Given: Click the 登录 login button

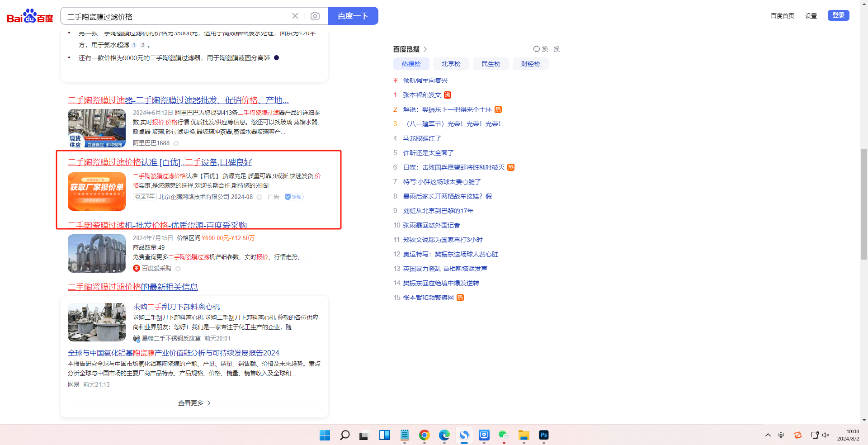Looking at the screenshot, I should 838,15.
